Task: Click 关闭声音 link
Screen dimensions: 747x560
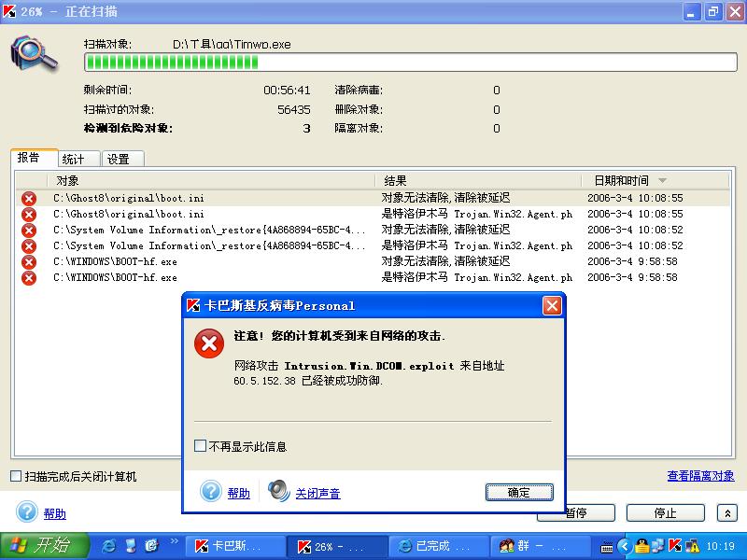Action: coord(317,494)
